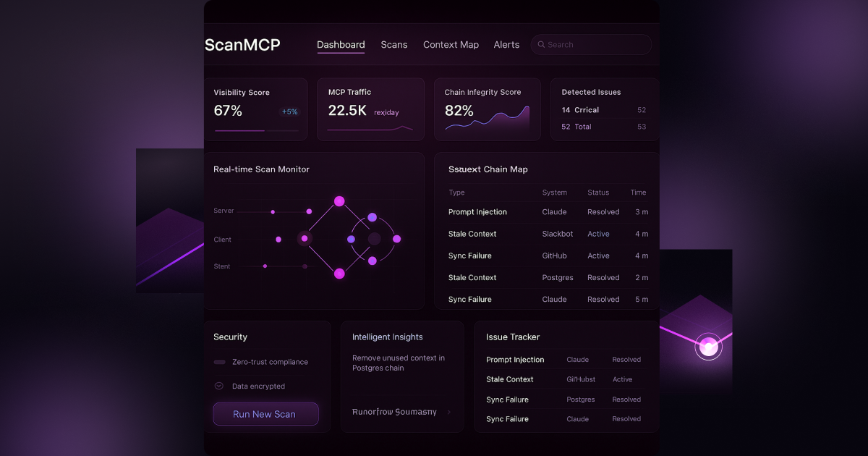Viewport: 868px width, 456px height.
Task: Open the Dashboard tab
Action: pos(341,45)
